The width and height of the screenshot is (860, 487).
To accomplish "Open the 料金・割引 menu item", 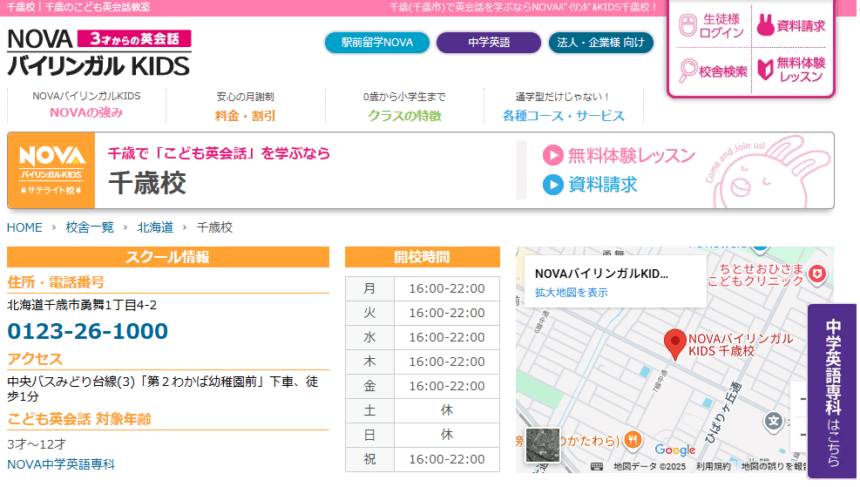I will tap(245, 105).
